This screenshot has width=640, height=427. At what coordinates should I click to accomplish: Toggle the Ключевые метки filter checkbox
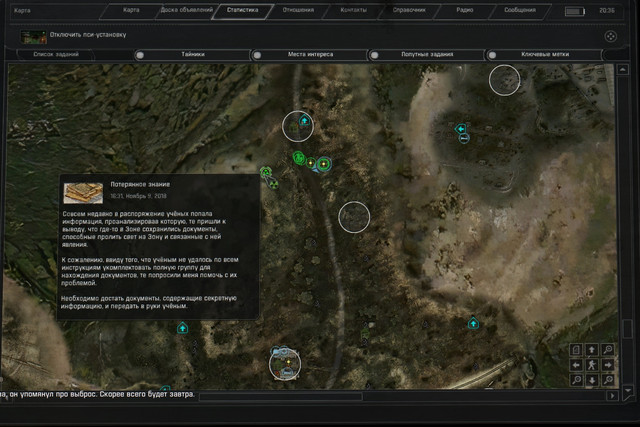tap(492, 55)
